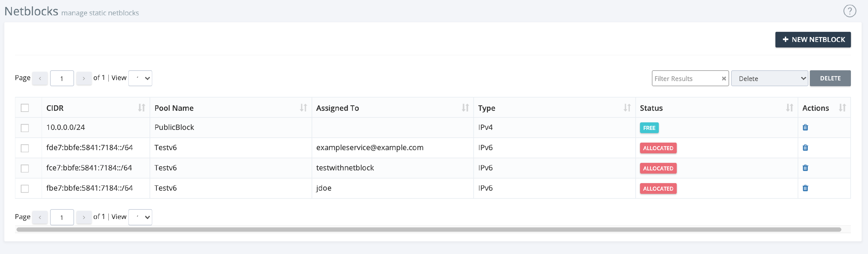The width and height of the screenshot is (868, 254).
Task: Click trash icon for fce7:bbfe:5841:7184::/64 row
Action: (805, 168)
